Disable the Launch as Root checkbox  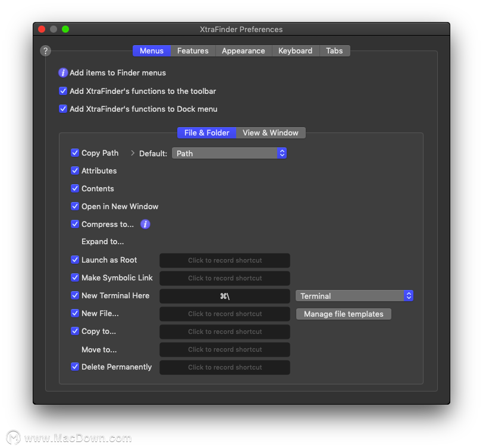(75, 260)
